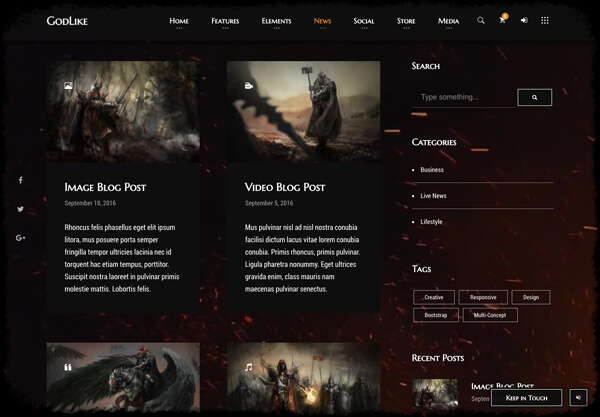Click the music note icon on audio post
This screenshot has height=417, width=600.
click(249, 367)
